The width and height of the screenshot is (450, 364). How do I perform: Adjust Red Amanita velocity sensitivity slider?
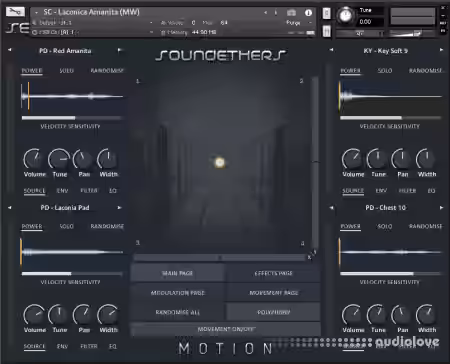point(72,118)
